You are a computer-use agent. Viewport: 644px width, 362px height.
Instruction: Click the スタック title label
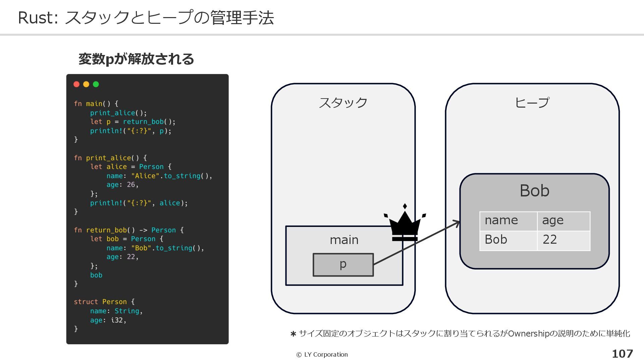[343, 103]
